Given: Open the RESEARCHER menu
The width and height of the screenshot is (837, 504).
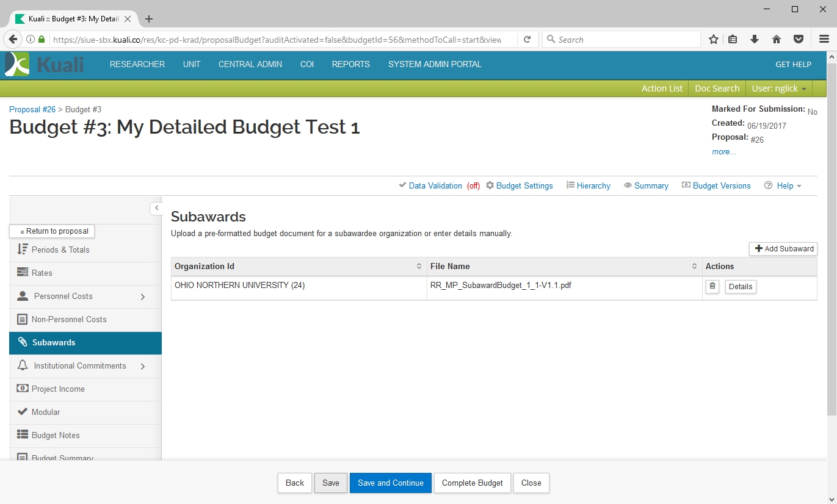Looking at the screenshot, I should pos(137,64).
